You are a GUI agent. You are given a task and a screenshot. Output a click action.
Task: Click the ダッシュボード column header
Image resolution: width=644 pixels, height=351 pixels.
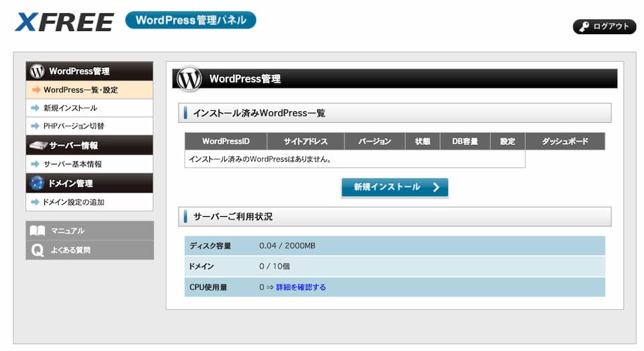tap(564, 142)
